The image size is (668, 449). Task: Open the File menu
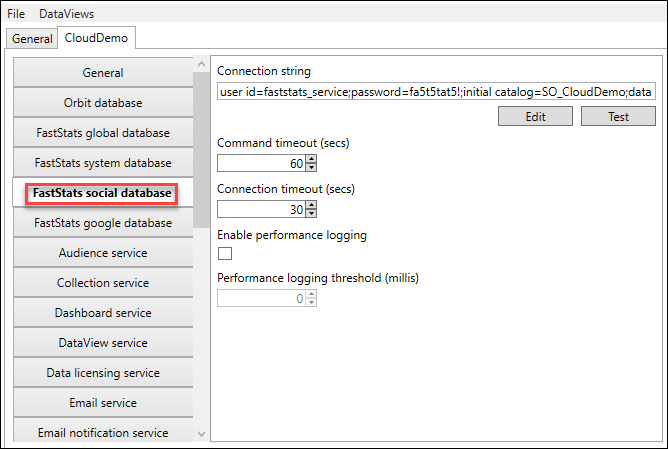(x=16, y=14)
